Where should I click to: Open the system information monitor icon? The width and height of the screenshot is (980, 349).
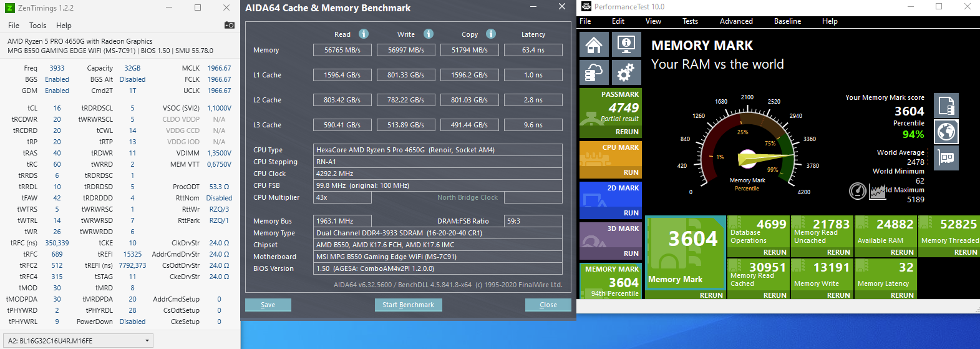point(626,45)
